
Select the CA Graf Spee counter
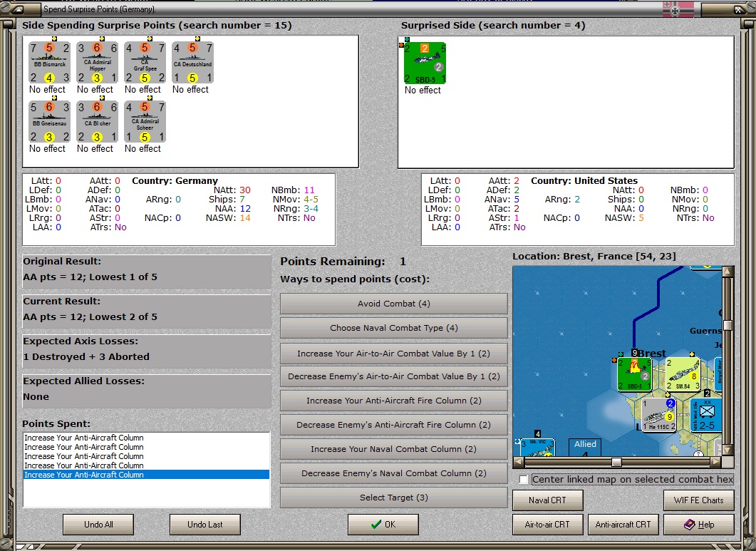[x=145, y=61]
